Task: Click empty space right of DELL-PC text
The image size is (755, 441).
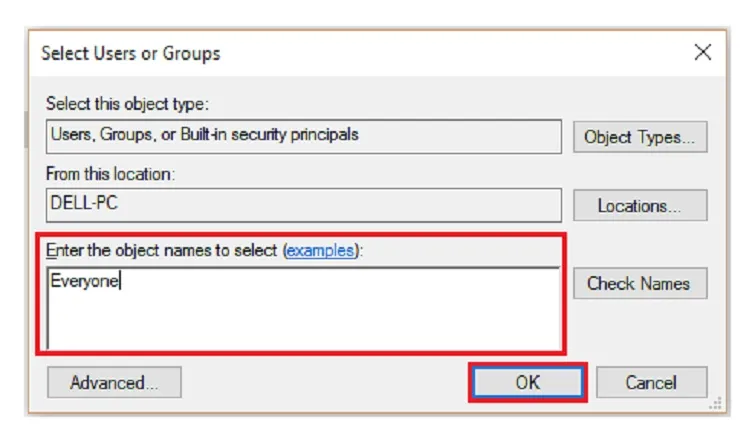Action: pos(350,205)
